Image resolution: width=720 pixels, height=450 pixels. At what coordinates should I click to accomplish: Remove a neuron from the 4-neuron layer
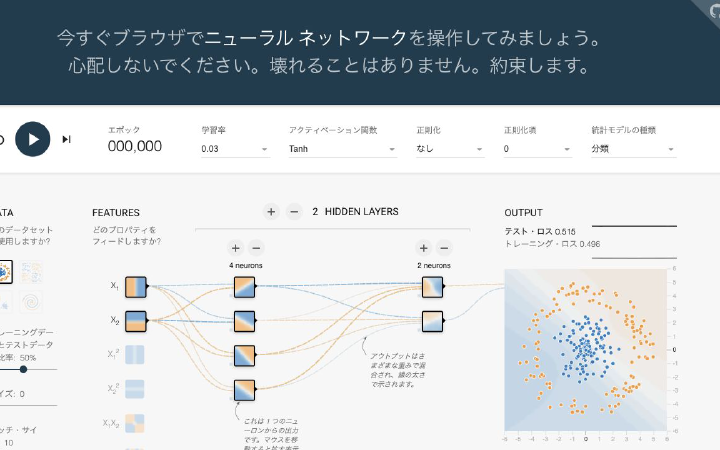click(x=256, y=248)
